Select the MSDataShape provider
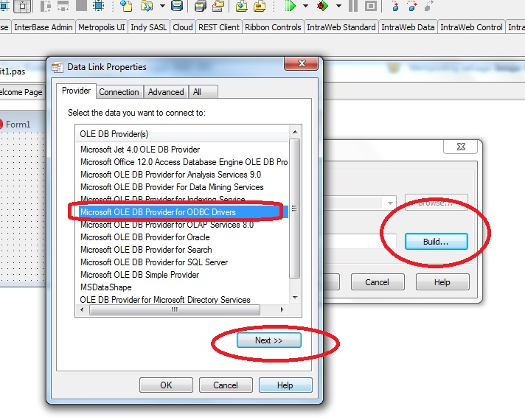Screen dimensions: 525x420 (x=105, y=287)
